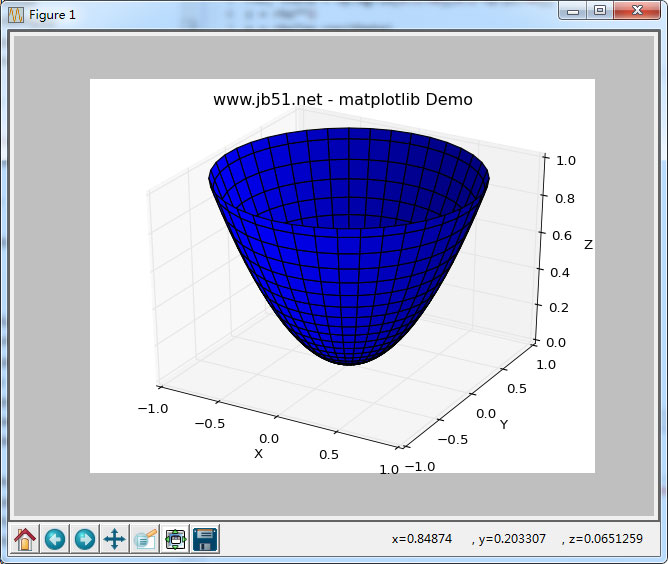The image size is (668, 564).
Task: Open Configure subplots tool
Action: [x=175, y=539]
